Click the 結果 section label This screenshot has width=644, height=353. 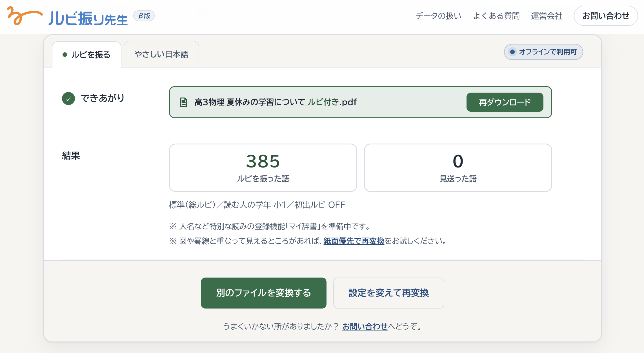pyautogui.click(x=71, y=156)
